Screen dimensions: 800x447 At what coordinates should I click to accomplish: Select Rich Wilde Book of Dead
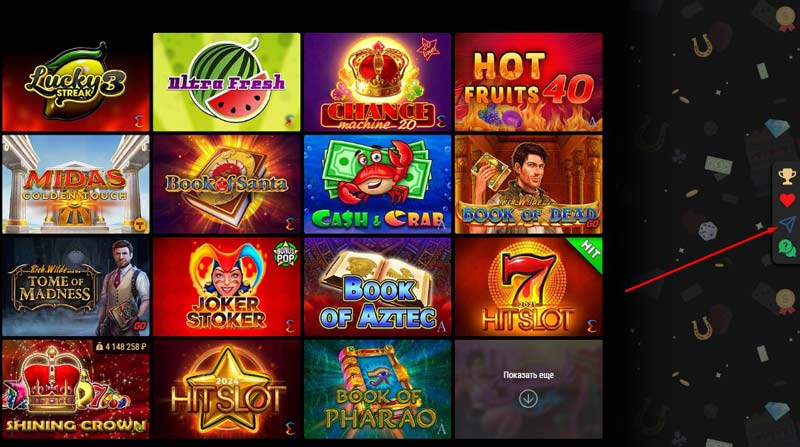pyautogui.click(x=529, y=184)
